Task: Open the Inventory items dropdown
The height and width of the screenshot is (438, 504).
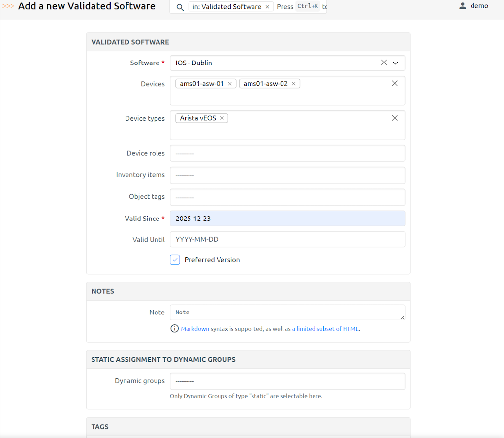Action: tap(287, 175)
